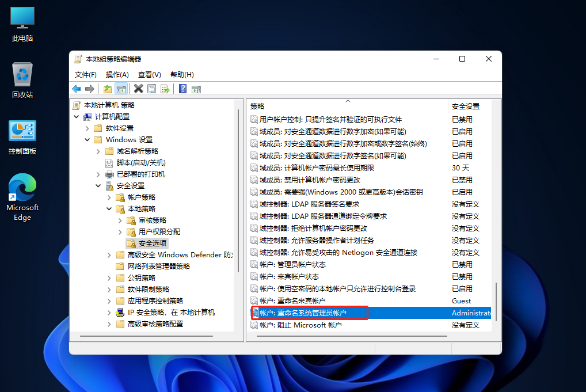Image resolution: width=586 pixels, height=392 pixels.
Task: Open the 查看(V) menu
Action: click(149, 75)
